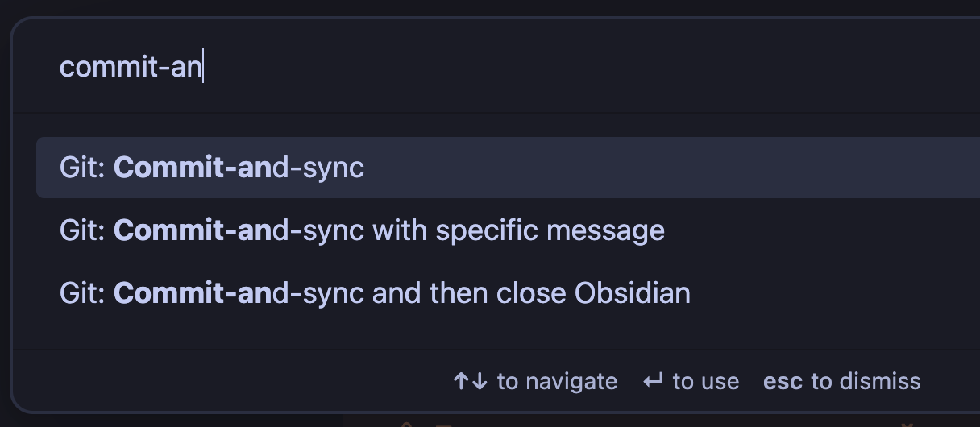Click "Git:" prefix of the specific message command
This screenshot has width=980, height=427.
click(83, 230)
